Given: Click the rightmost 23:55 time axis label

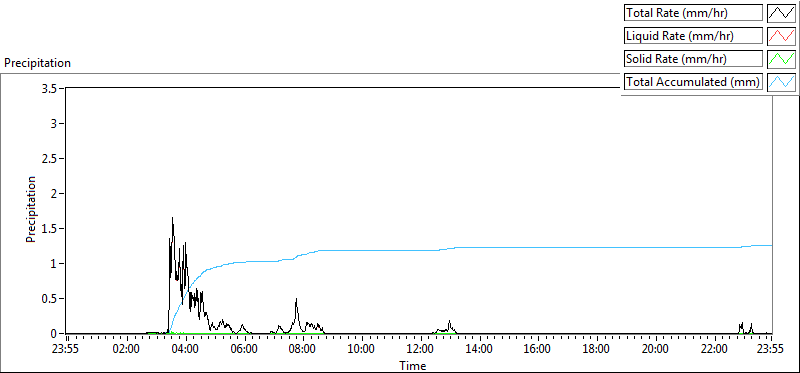Looking at the screenshot, I should point(770,350).
